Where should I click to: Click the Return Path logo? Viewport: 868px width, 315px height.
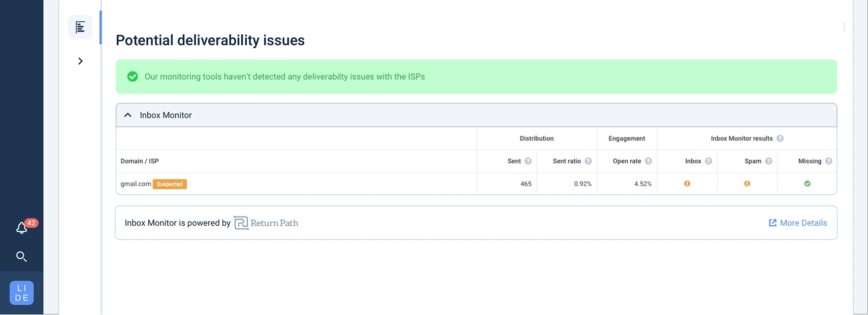266,223
